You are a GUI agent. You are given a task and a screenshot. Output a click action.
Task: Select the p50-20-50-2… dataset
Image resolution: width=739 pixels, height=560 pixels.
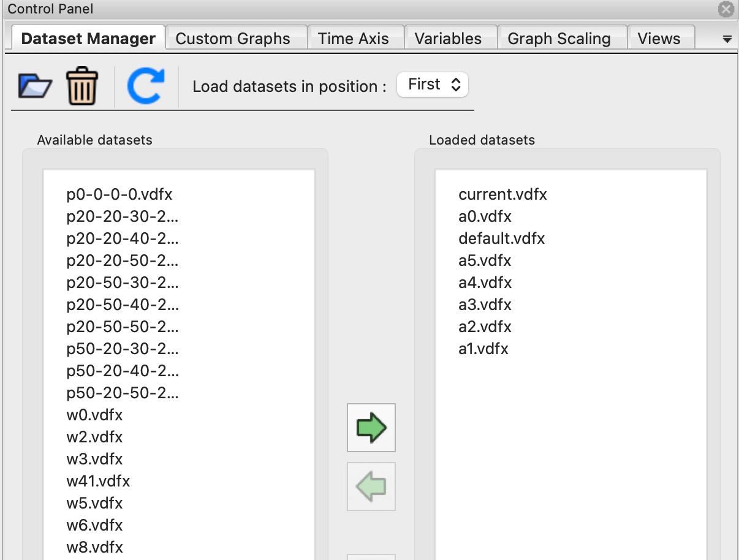123,393
